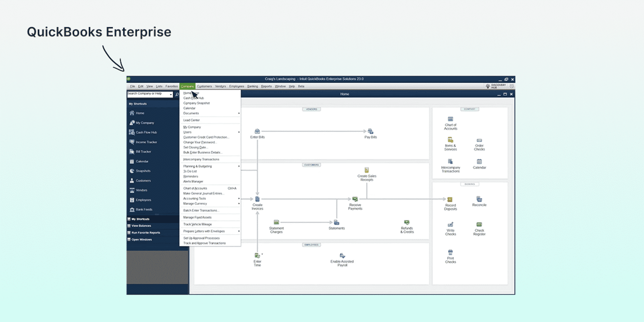Open the Create Sales Receipts icon

(367, 171)
